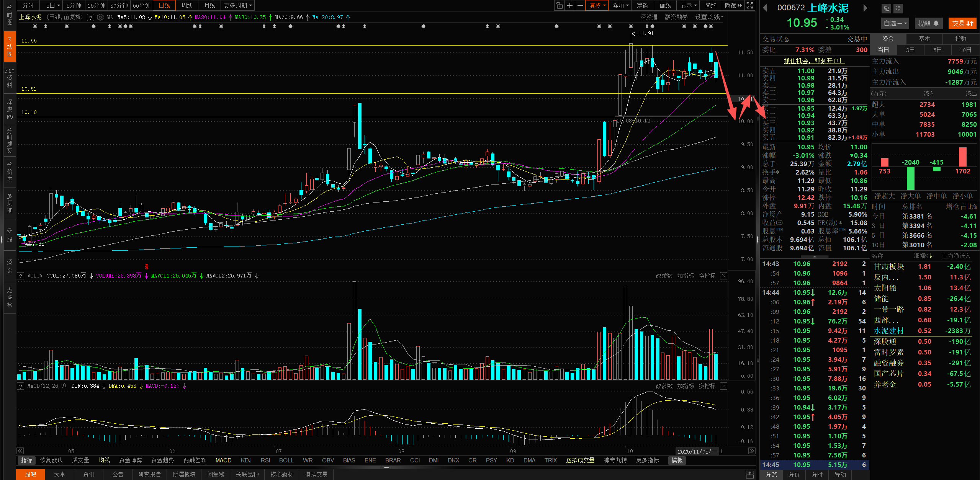Expand the 复权 dropdown
The image size is (980, 480).
point(597,5)
